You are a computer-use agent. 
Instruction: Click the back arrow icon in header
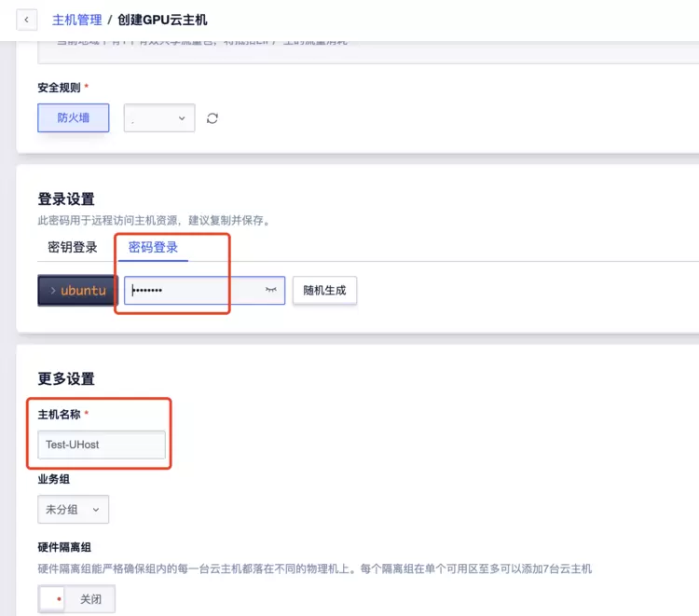point(26,20)
